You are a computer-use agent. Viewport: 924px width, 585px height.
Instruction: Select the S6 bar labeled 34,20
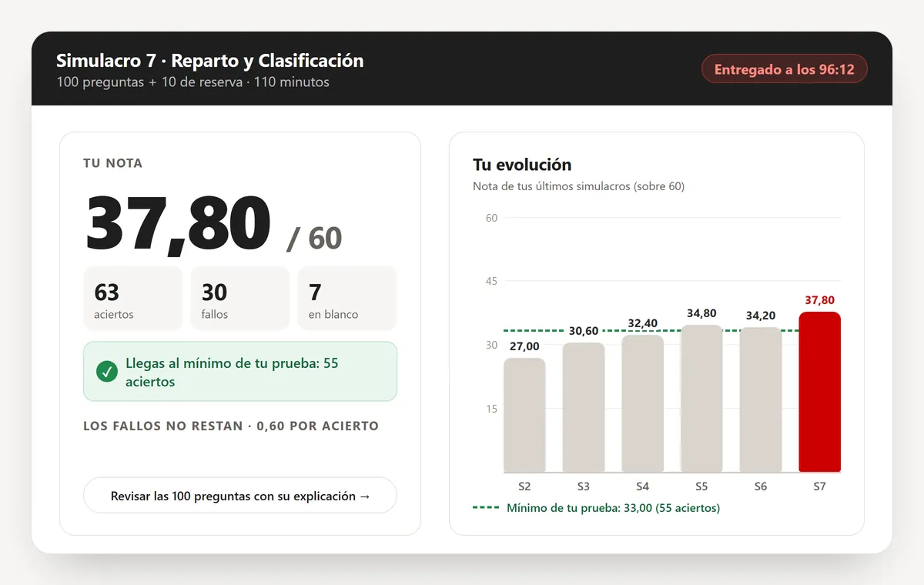click(x=761, y=399)
